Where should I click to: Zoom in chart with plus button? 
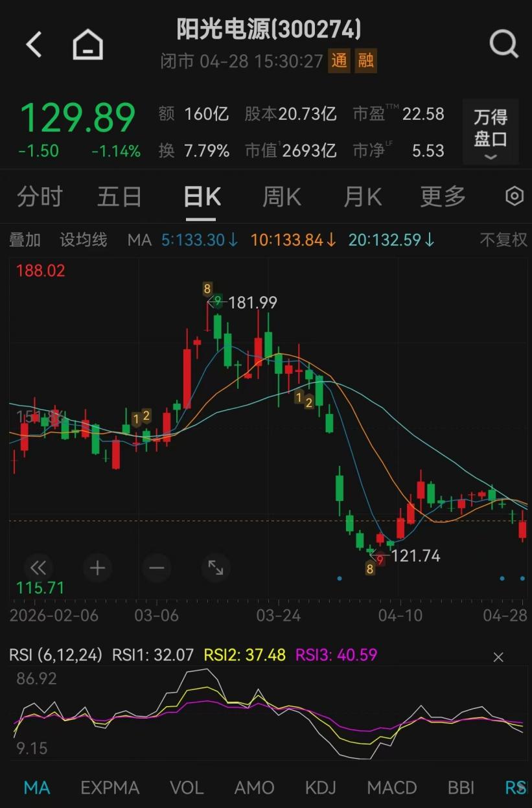click(97, 568)
